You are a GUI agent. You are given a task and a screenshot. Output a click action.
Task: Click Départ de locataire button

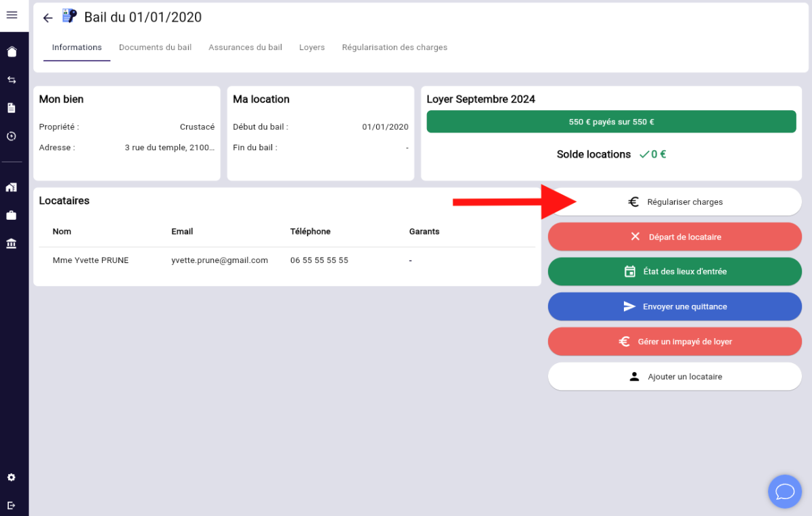click(x=675, y=237)
